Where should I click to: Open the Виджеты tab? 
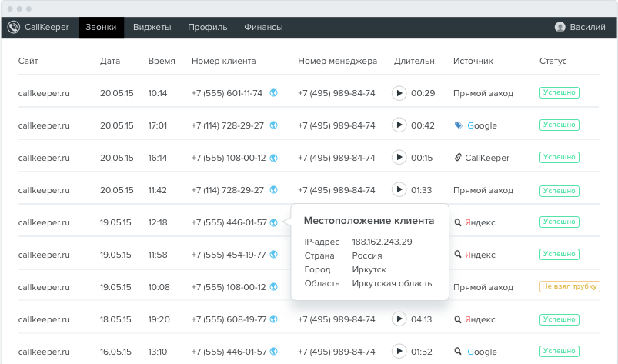(152, 27)
